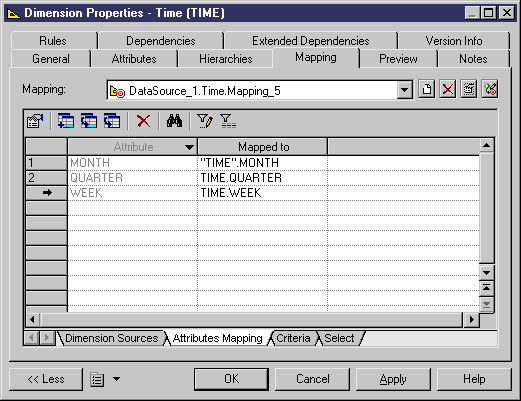Open Find with the binoculars icon
Screen dimensions: 521x401
174,121
